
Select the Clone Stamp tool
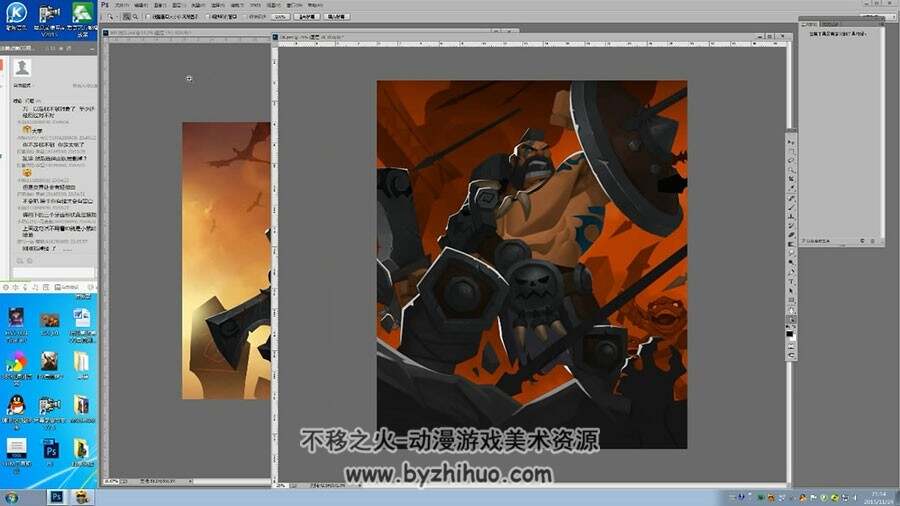[792, 216]
